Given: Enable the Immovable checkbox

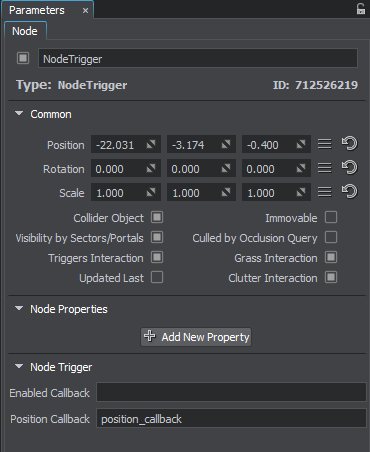Looking at the screenshot, I should [331, 217].
